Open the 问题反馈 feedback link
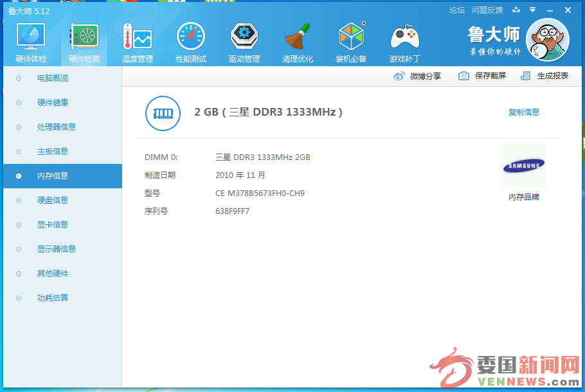Image resolution: width=585 pixels, height=392 pixels. (x=487, y=10)
